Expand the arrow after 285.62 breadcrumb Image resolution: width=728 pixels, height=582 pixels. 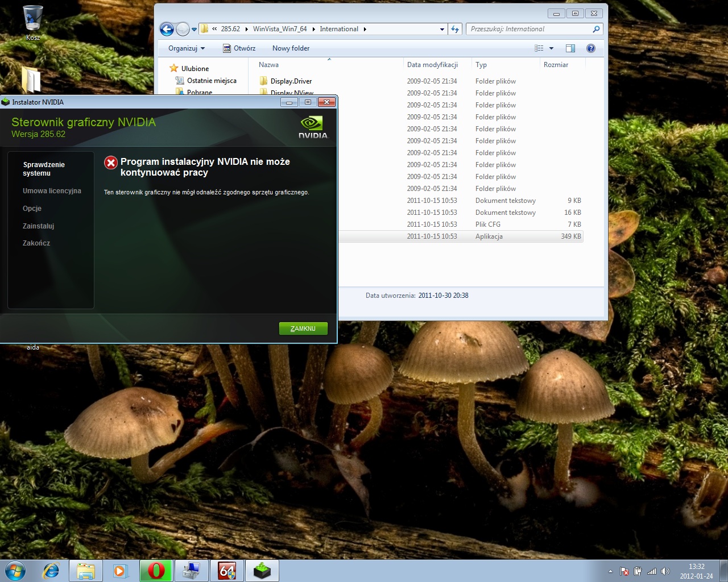246,29
